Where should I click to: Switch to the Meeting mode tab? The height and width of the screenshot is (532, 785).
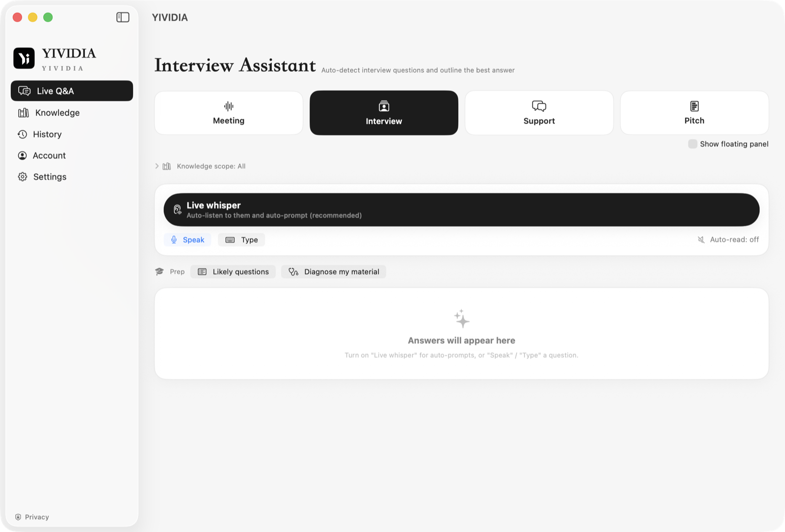coord(229,113)
